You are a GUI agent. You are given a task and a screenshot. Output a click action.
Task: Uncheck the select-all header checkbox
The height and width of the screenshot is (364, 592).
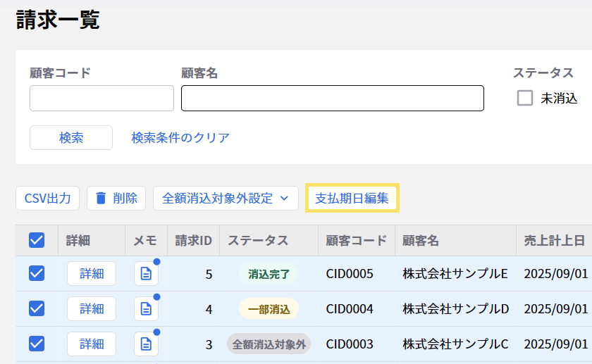coord(37,241)
